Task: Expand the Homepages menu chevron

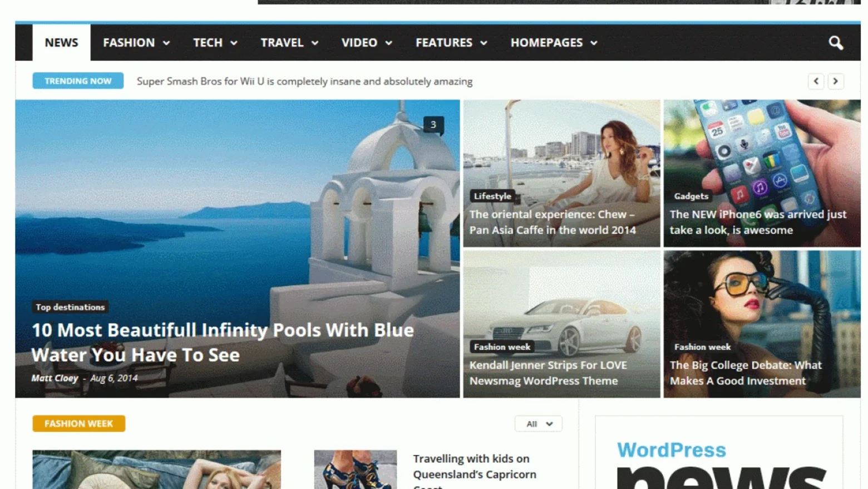Action: coord(594,43)
